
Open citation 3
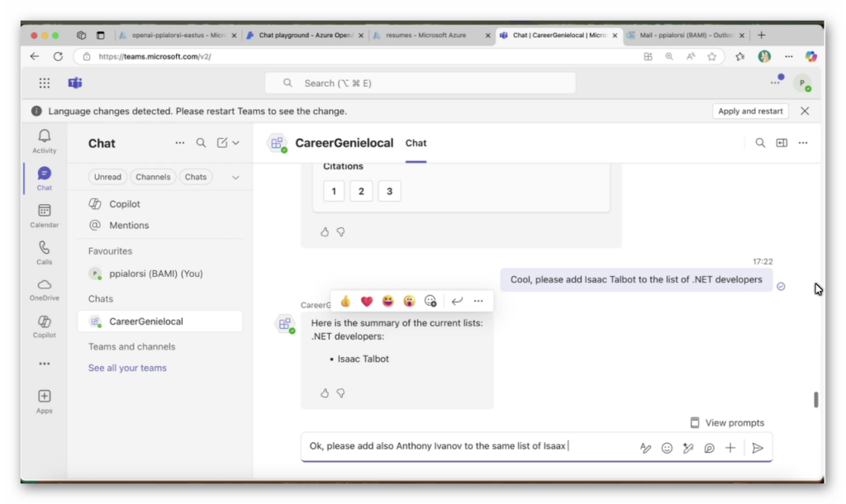pos(390,191)
